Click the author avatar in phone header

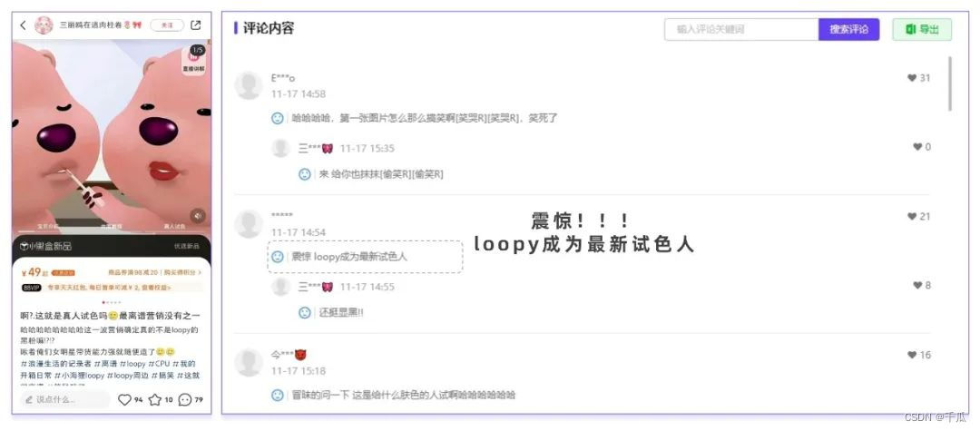44,25
